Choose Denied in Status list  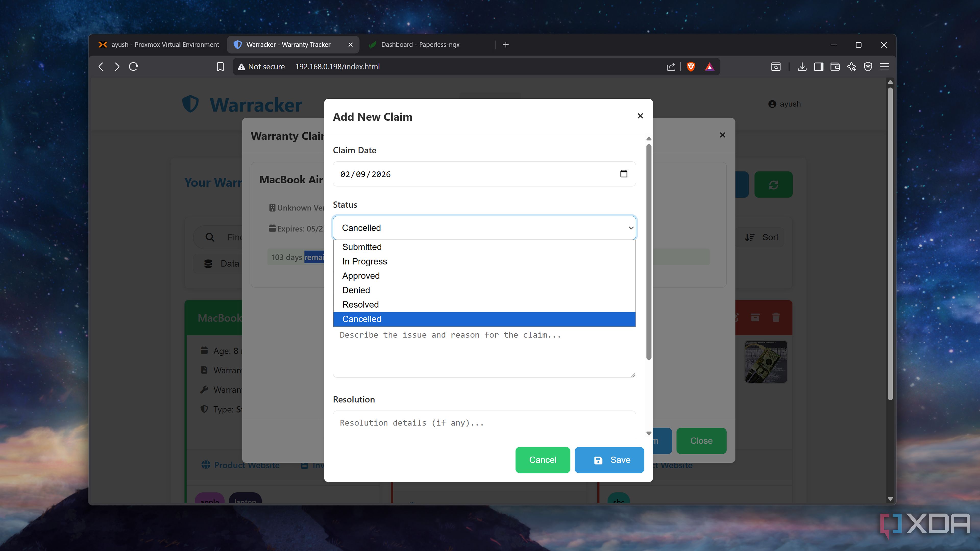click(x=484, y=290)
